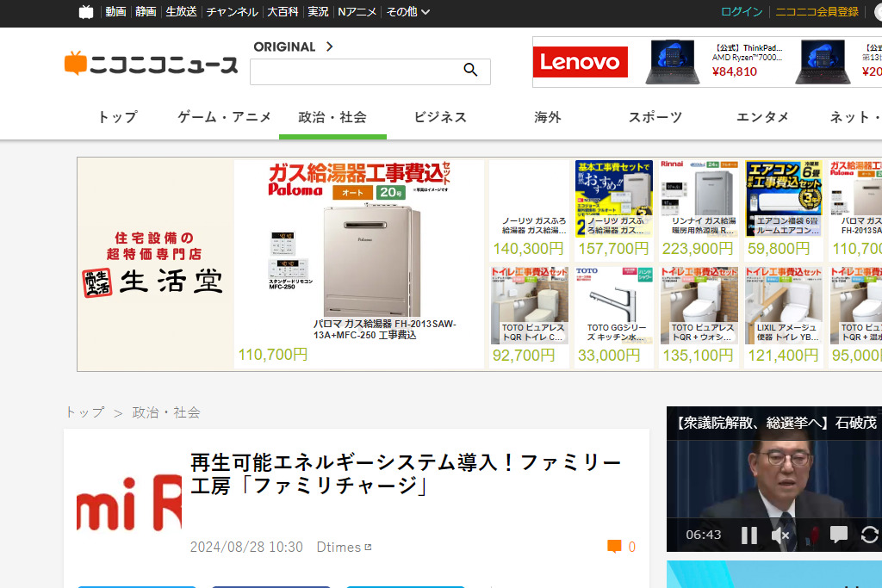Toggle comments in the video player
The width and height of the screenshot is (882, 588).
(839, 534)
